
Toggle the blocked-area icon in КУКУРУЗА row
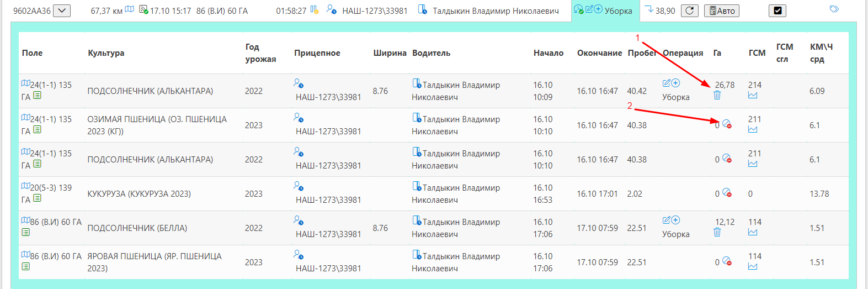click(727, 193)
